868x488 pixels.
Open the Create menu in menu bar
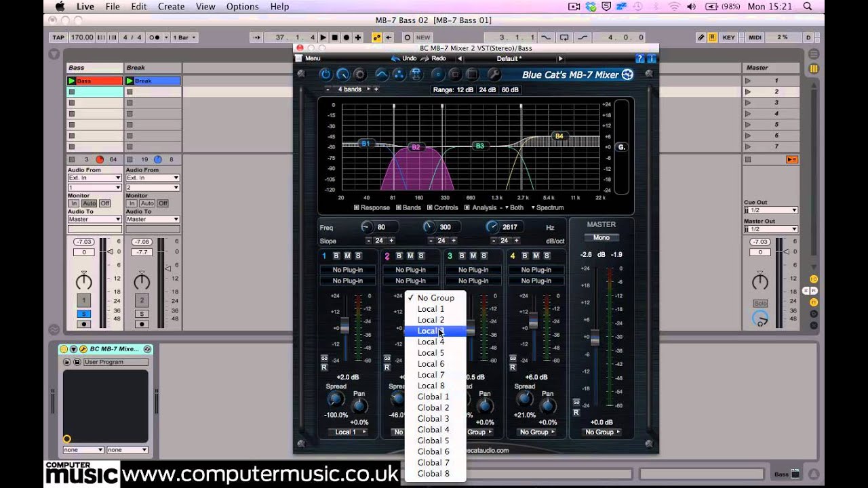tap(171, 7)
